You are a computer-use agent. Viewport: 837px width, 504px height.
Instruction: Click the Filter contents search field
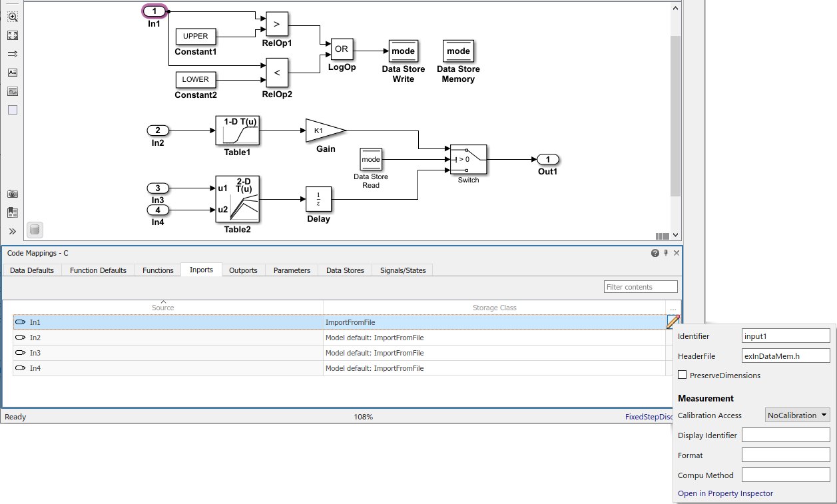click(641, 287)
